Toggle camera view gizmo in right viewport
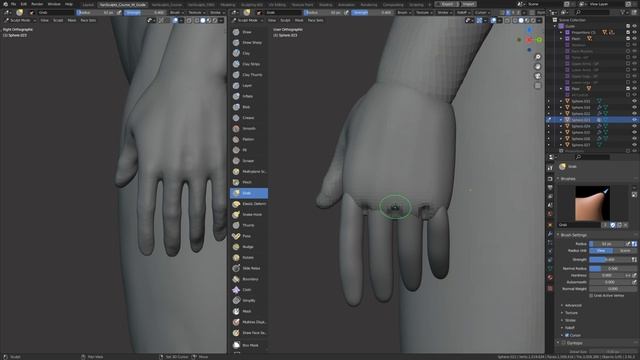The height and width of the screenshot is (360, 640). [538, 76]
